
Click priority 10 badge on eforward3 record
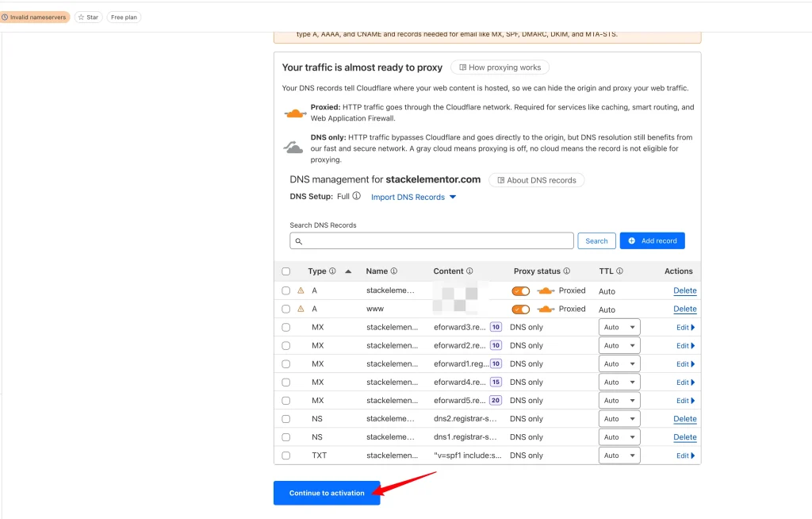coord(496,327)
